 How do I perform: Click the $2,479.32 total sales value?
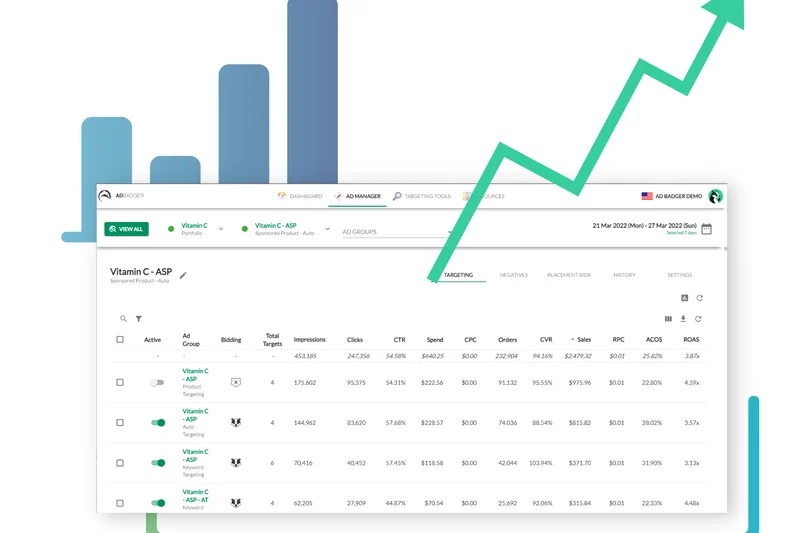(x=578, y=356)
